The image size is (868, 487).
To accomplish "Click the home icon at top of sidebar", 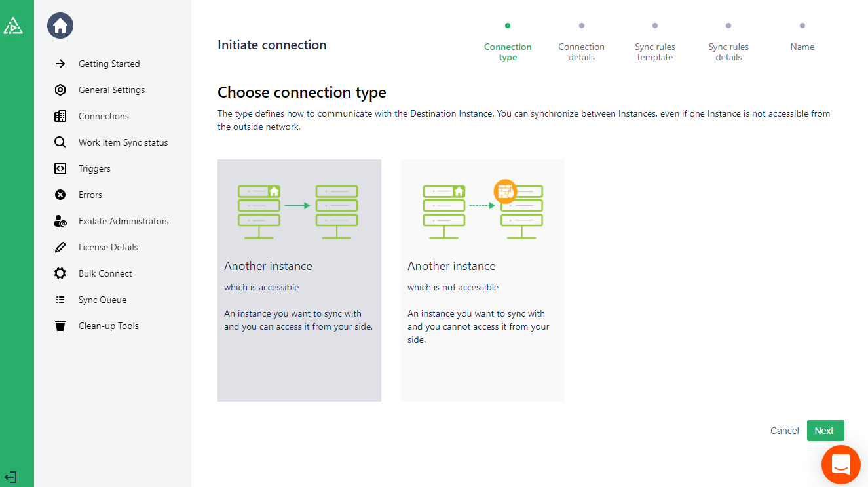I will (x=60, y=26).
